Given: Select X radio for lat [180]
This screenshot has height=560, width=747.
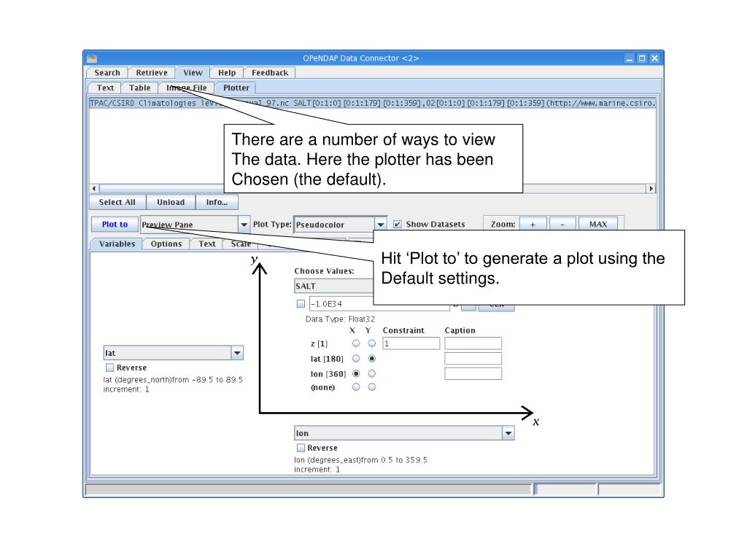Looking at the screenshot, I should point(356,359).
